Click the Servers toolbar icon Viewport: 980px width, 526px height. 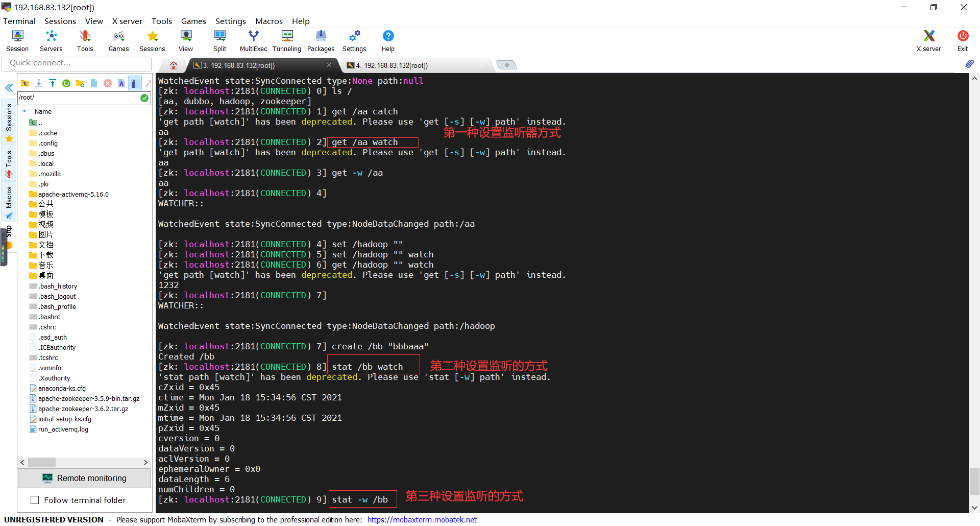tap(51, 41)
